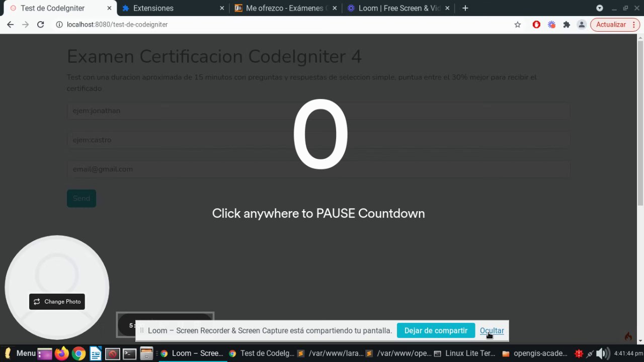This screenshot has height=362, width=644.
Task: Click the Examen Certificacion CodeIgniter 4 heading
Action: (x=214, y=56)
